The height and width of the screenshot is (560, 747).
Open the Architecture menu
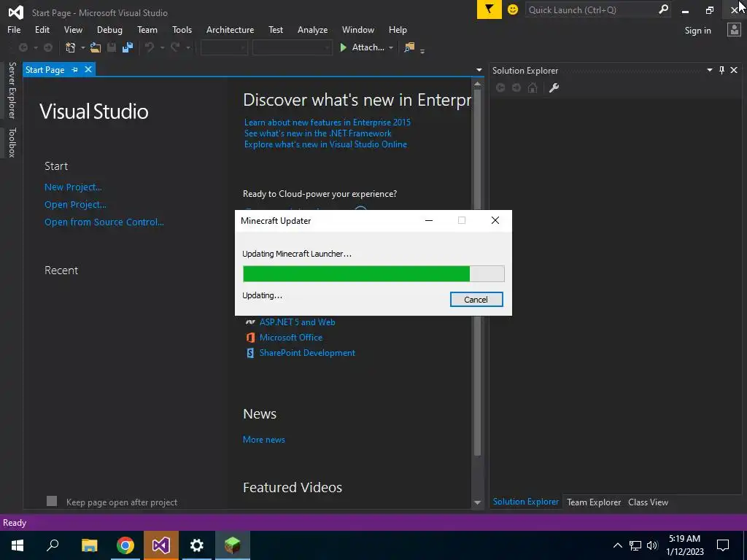coord(230,29)
